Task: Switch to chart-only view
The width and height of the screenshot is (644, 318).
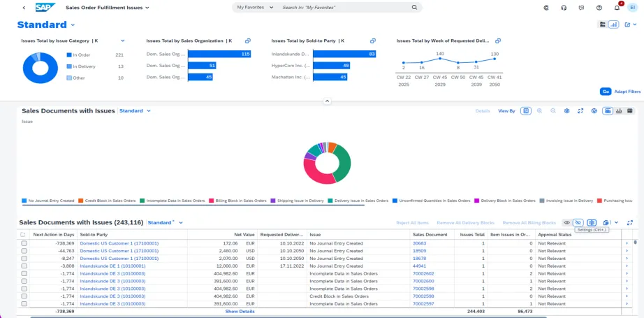Action: tap(619, 111)
